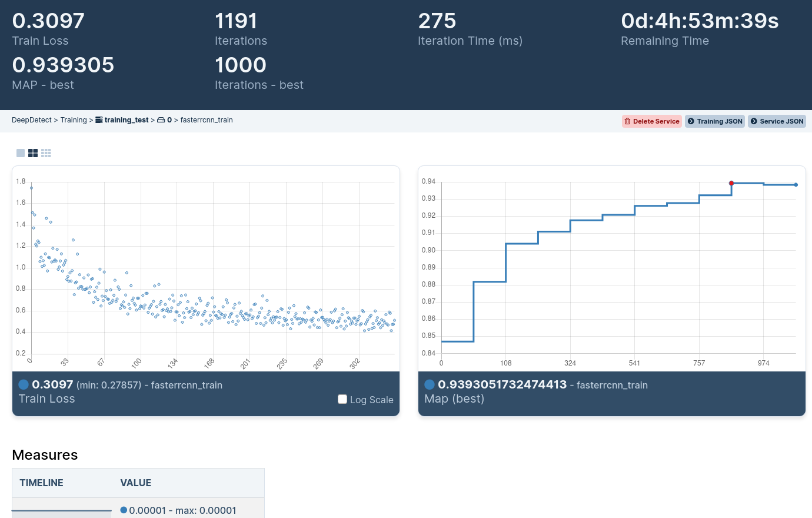Viewport: 812px width, 518px height.
Task: Enable the Log Scale checkbox
Action: pyautogui.click(x=342, y=399)
